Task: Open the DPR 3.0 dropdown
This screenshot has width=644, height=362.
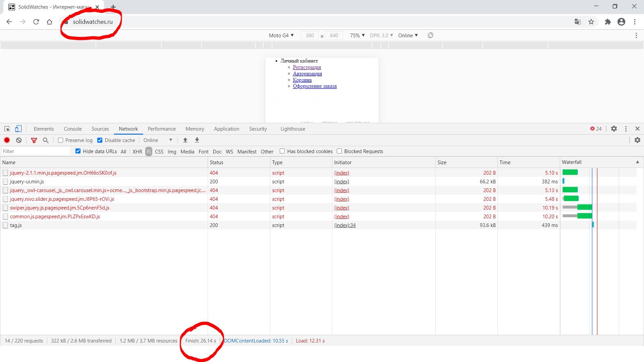Action: pos(381,35)
